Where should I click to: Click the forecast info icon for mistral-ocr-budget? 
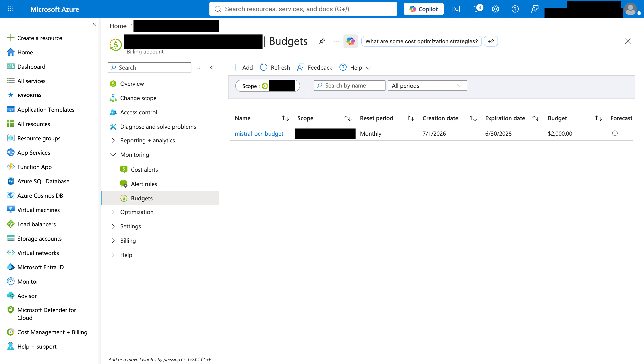tap(615, 133)
